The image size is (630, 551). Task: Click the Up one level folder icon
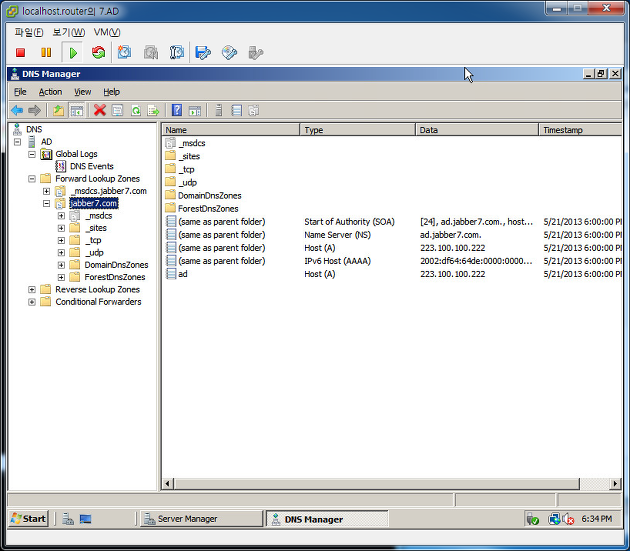click(x=59, y=110)
